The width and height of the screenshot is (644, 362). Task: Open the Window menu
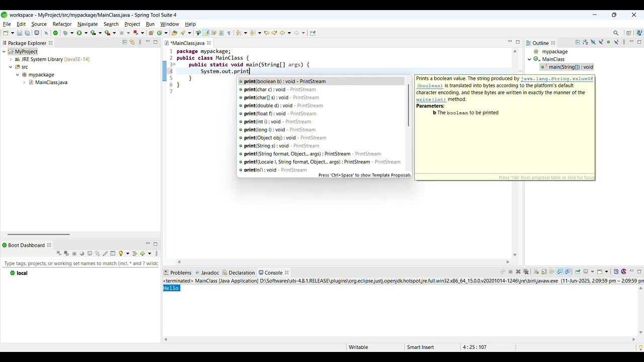[x=170, y=24]
